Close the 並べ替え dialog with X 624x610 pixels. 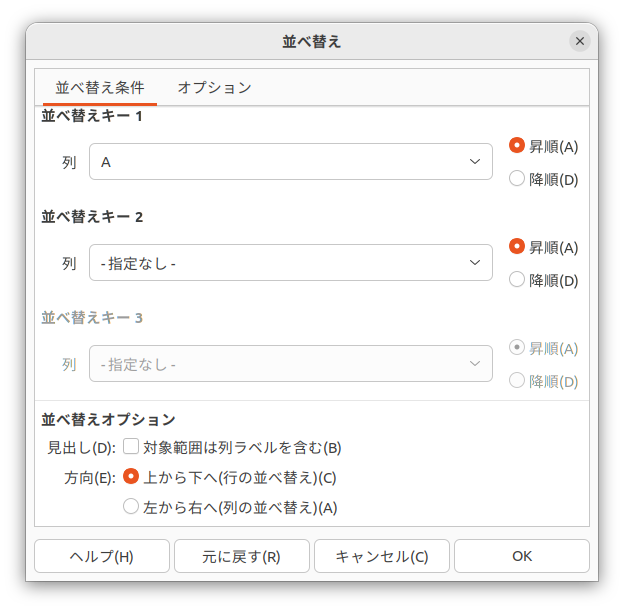tap(580, 41)
